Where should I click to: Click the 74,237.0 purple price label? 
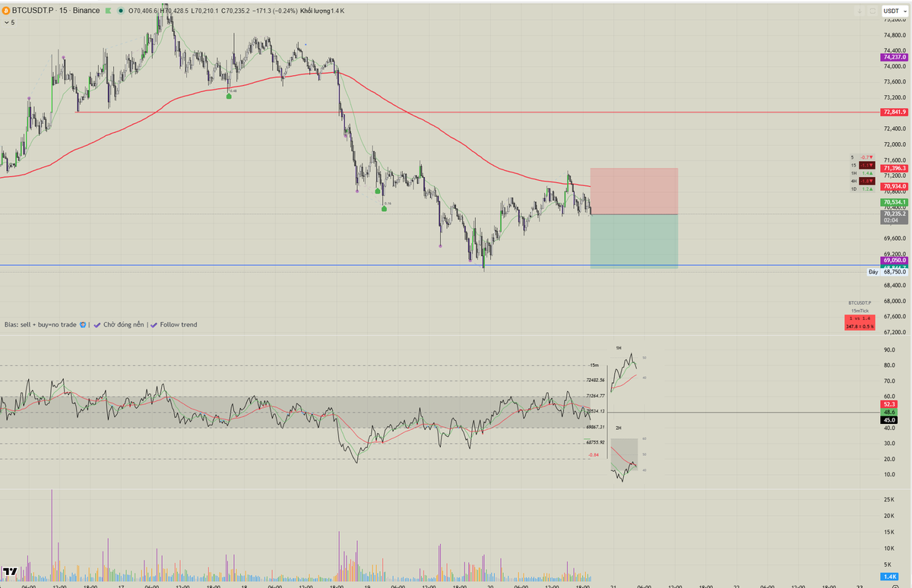coord(895,57)
